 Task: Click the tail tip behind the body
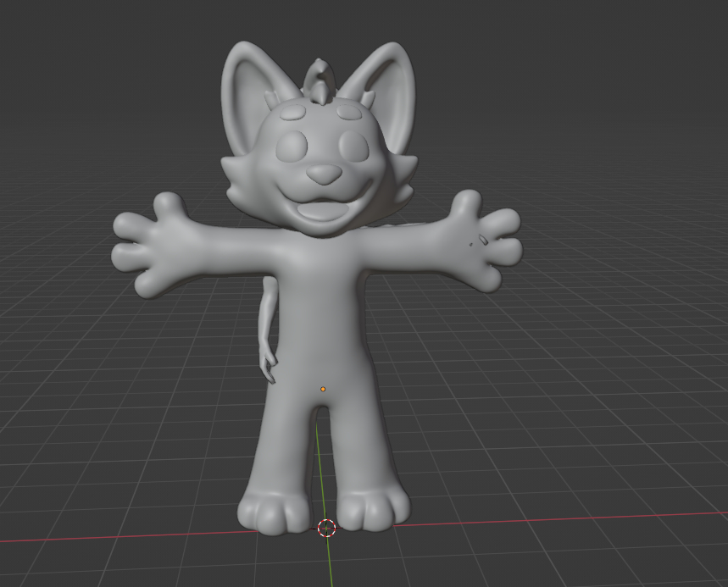point(269,367)
